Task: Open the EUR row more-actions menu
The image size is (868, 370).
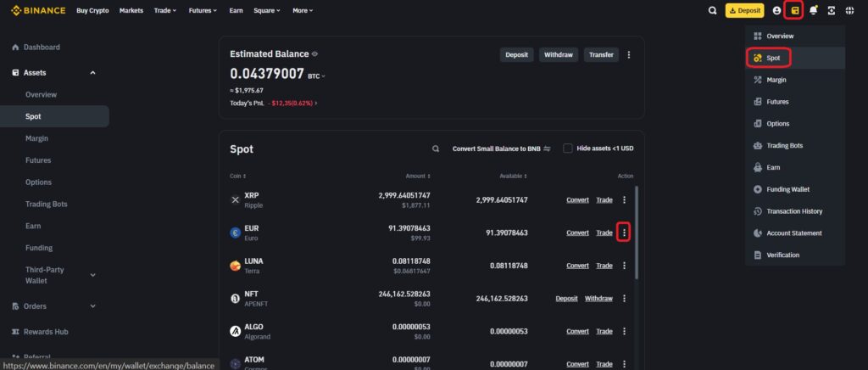Action: (x=625, y=233)
